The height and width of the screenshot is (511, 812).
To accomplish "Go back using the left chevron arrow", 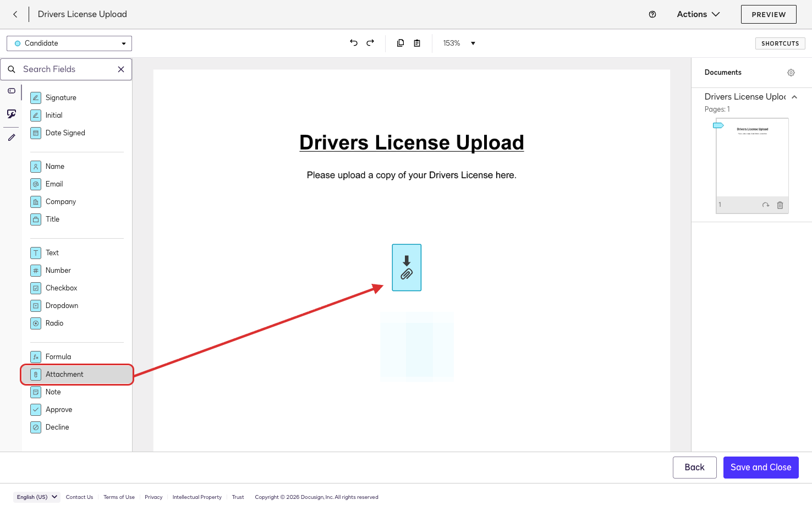I will pyautogui.click(x=15, y=14).
